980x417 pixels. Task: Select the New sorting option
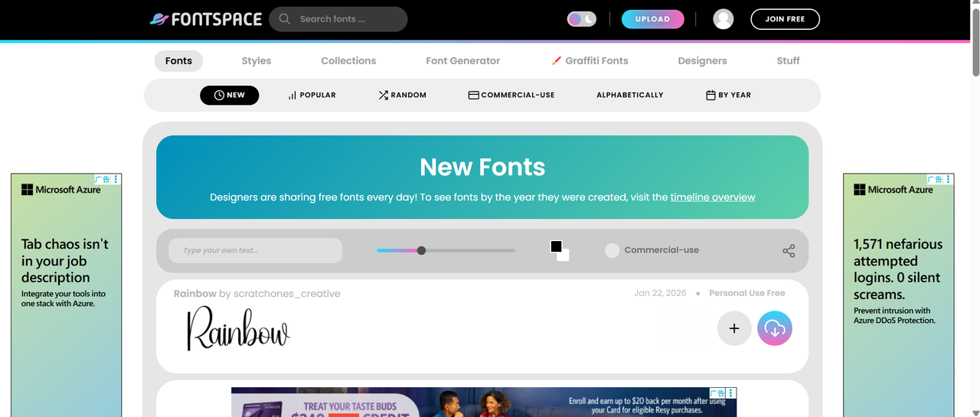tap(229, 95)
